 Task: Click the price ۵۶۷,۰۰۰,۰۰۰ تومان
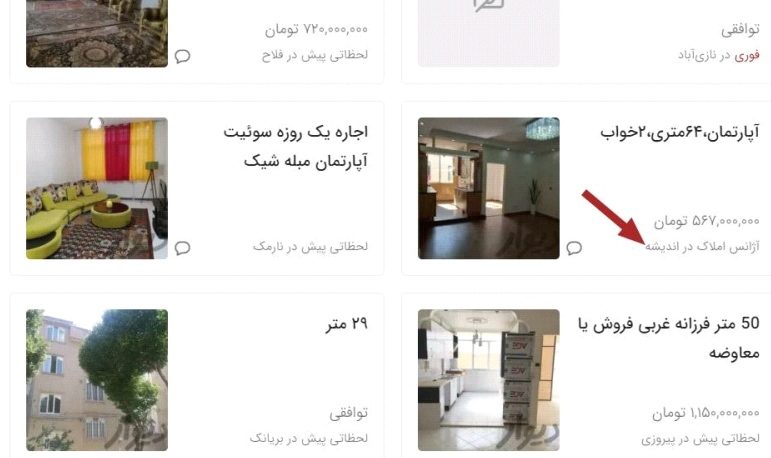coord(707,221)
